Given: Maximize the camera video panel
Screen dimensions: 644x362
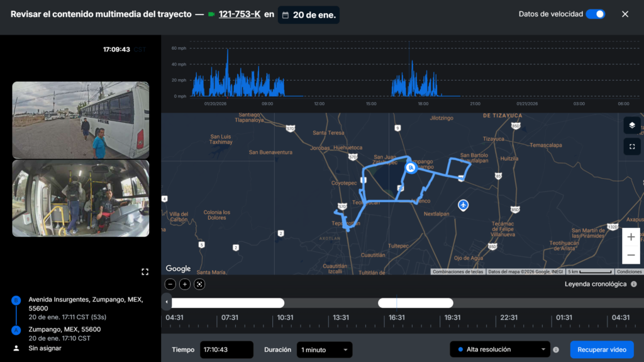Looking at the screenshot, I should point(145,272).
